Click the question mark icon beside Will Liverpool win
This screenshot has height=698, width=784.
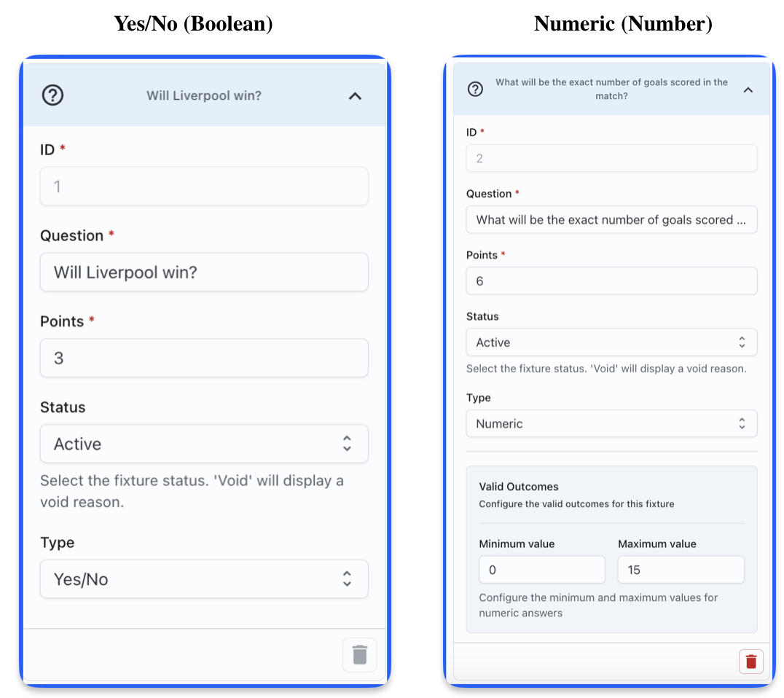click(x=52, y=95)
